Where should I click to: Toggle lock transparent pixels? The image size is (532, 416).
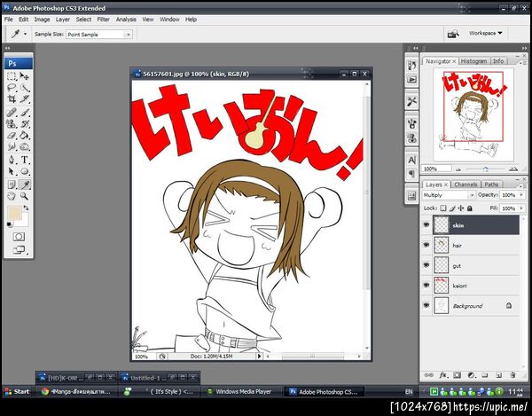443,208
